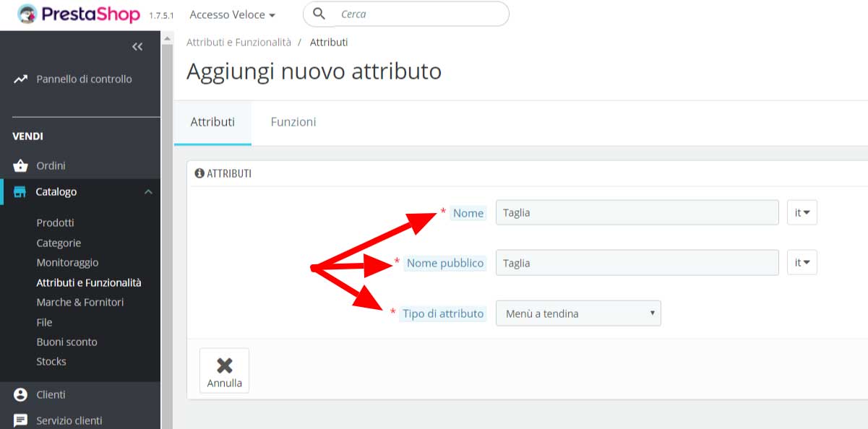Open the Attributi breadcrumb link

pos(329,42)
